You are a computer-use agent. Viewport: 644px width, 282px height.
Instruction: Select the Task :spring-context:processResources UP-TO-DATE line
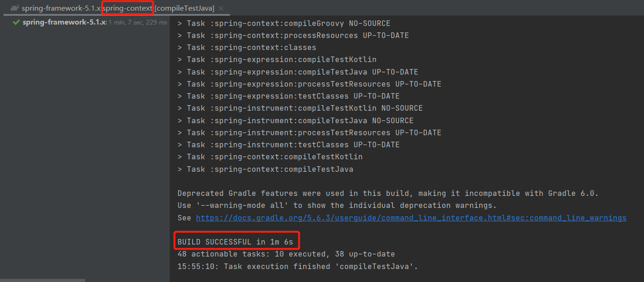[x=293, y=35]
